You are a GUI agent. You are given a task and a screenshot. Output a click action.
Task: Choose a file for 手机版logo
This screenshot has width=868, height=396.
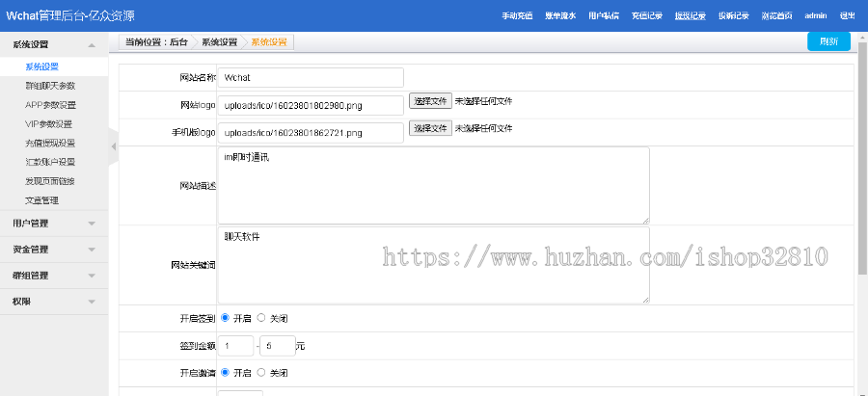pos(431,128)
